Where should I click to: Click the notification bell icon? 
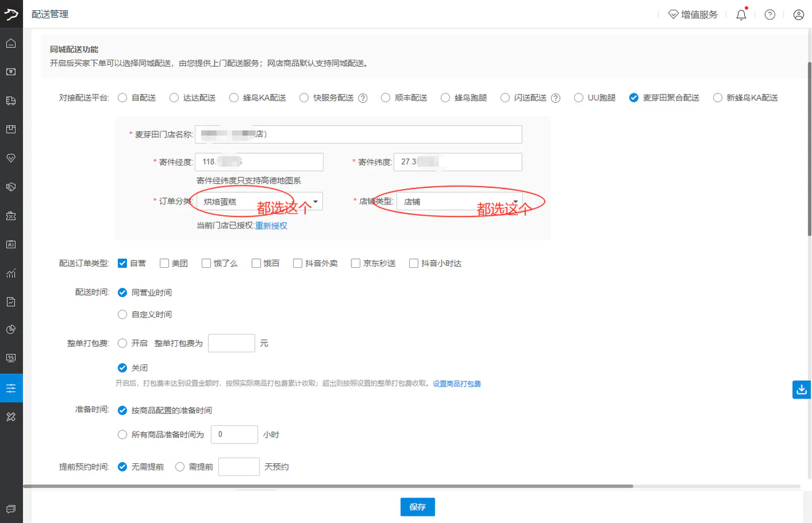741,15
